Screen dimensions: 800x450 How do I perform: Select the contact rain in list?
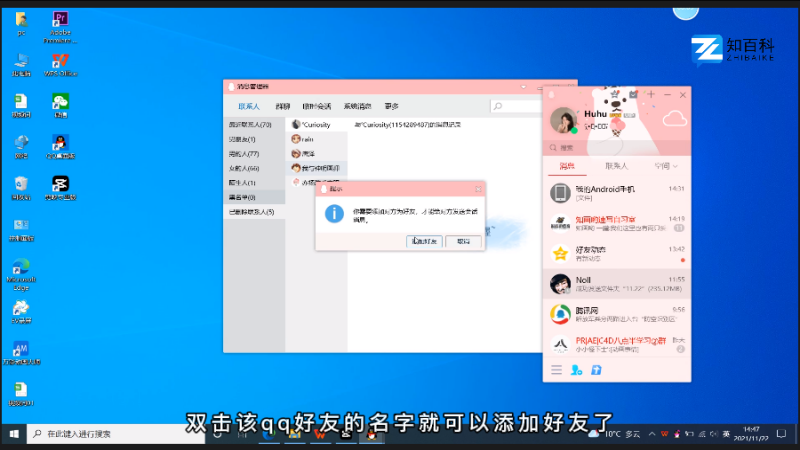tap(316, 139)
